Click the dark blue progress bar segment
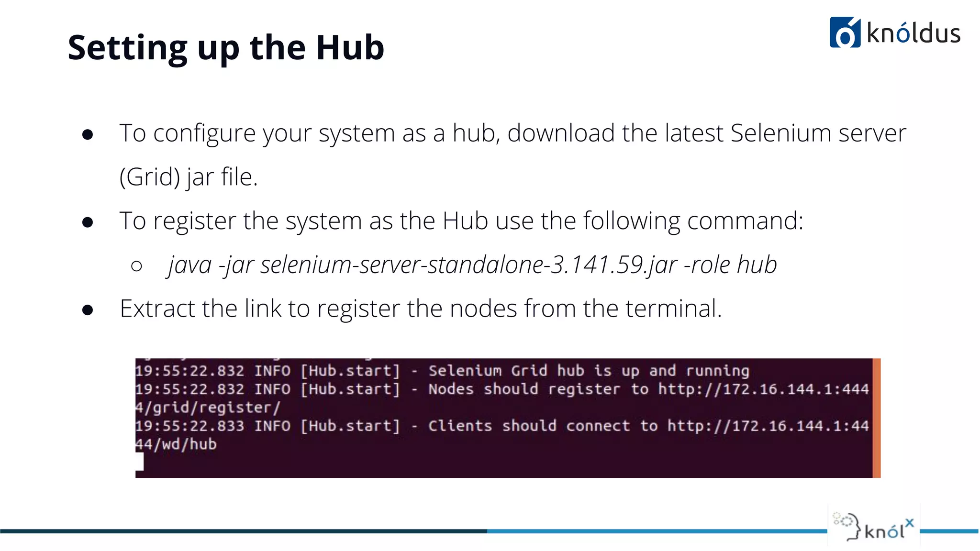Image resolution: width=980 pixels, height=551 pixels. pyautogui.click(x=243, y=531)
